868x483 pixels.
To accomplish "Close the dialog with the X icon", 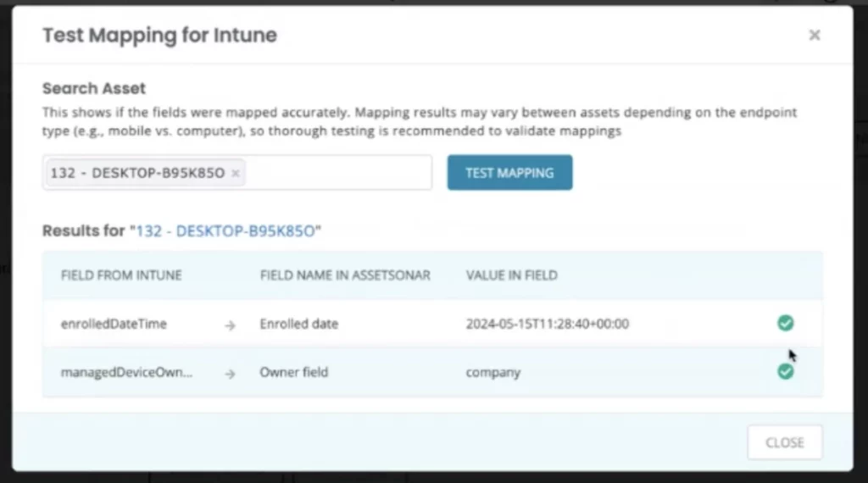I will coord(814,36).
